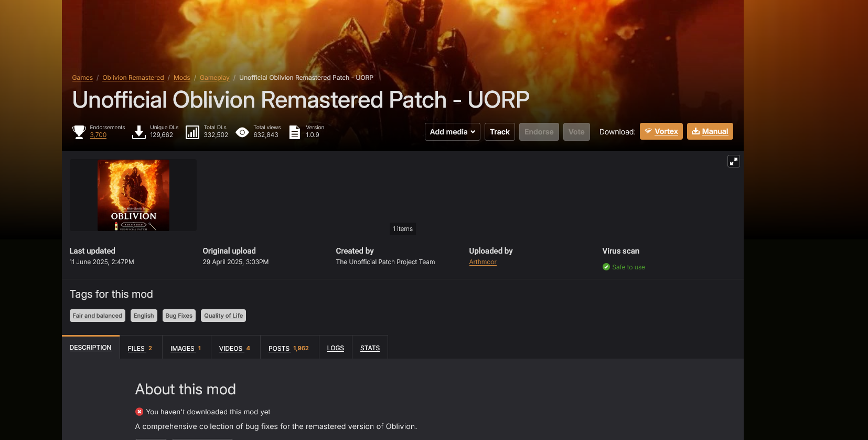Switch to the Files tab
The image size is (868, 440).
click(x=141, y=348)
